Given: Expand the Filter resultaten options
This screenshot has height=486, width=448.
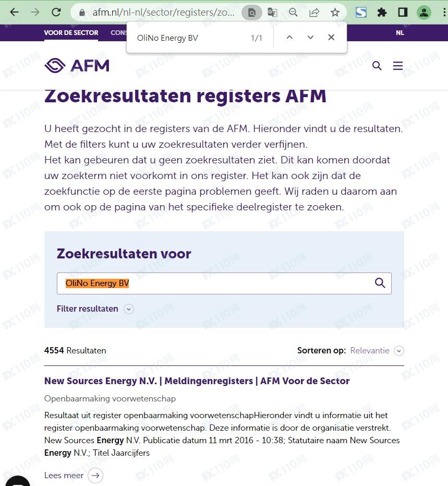Looking at the screenshot, I should click(95, 309).
